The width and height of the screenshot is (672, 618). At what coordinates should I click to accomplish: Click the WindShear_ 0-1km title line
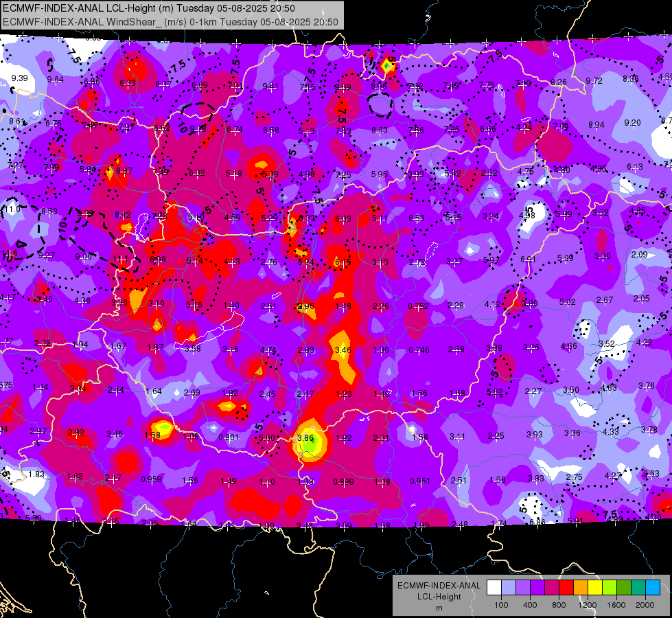click(170, 22)
